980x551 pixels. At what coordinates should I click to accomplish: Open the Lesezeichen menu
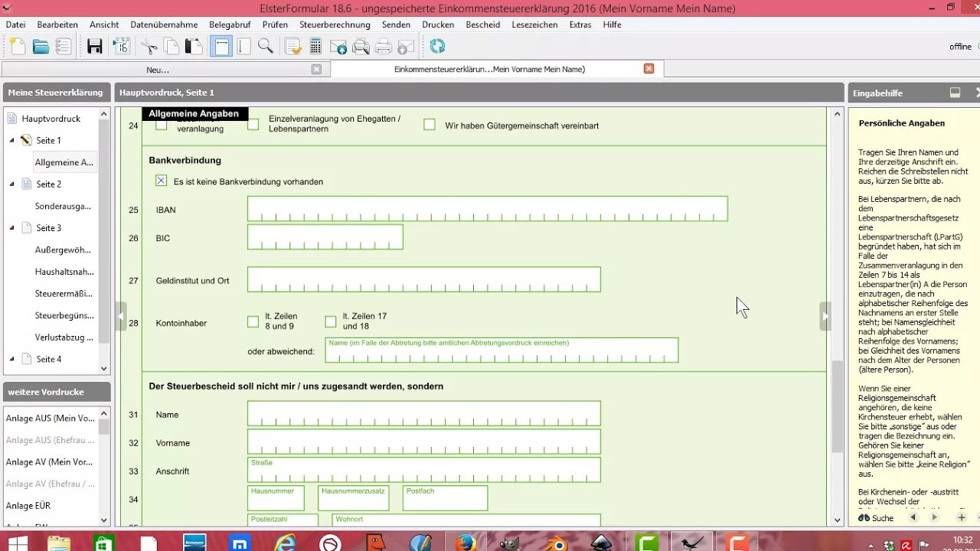pyautogui.click(x=534, y=24)
